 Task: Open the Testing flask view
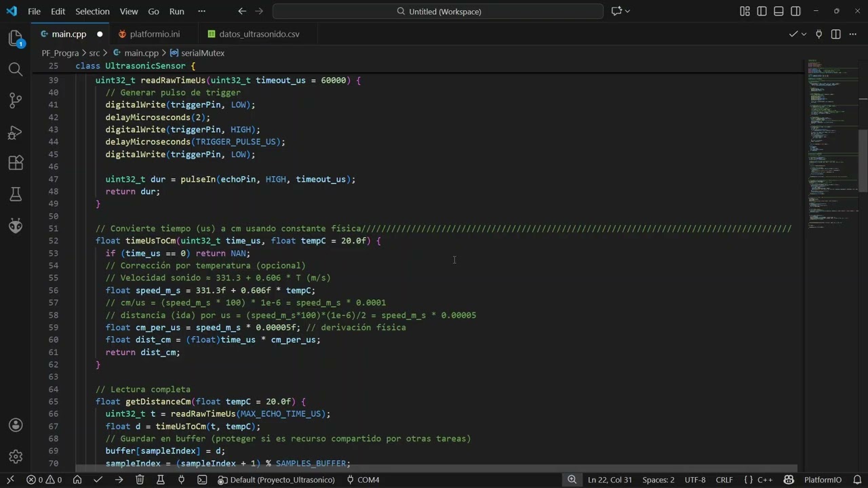click(x=16, y=195)
